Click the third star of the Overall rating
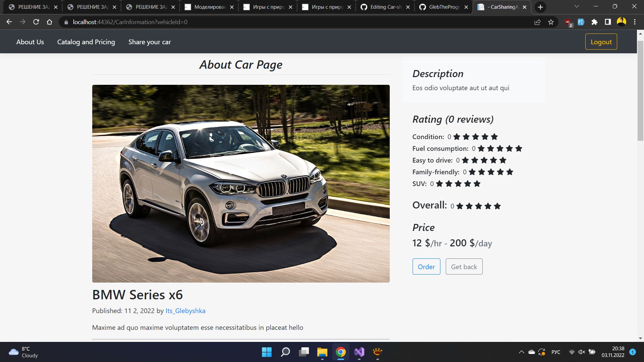The width and height of the screenshot is (644, 362). (x=479, y=206)
